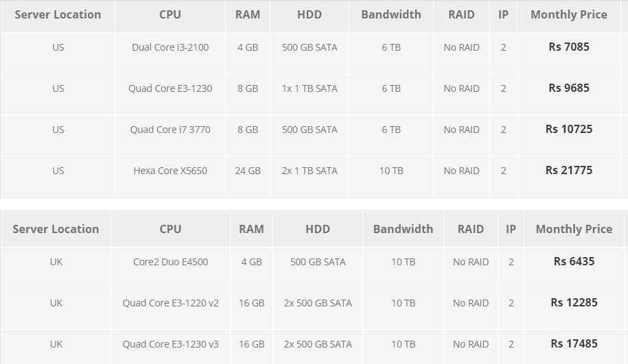Click the Rs 12285 price

[574, 303]
